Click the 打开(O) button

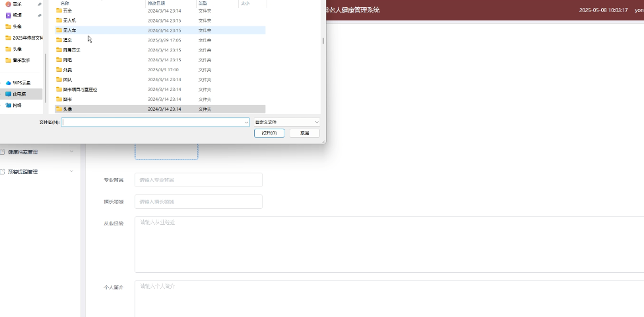tap(269, 133)
